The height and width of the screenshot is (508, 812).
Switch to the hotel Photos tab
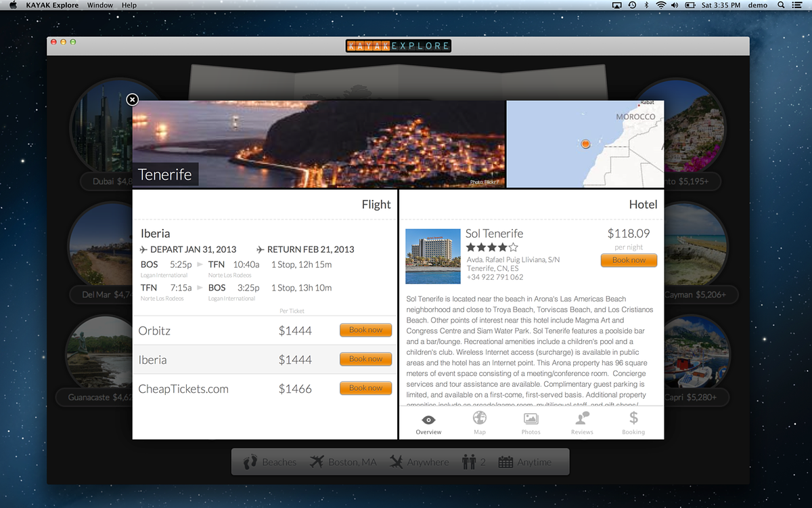point(531,423)
